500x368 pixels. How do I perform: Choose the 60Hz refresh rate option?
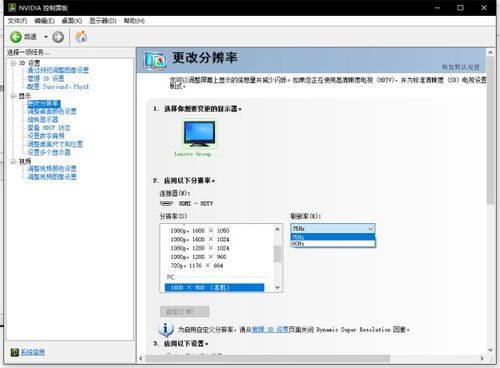(x=333, y=244)
